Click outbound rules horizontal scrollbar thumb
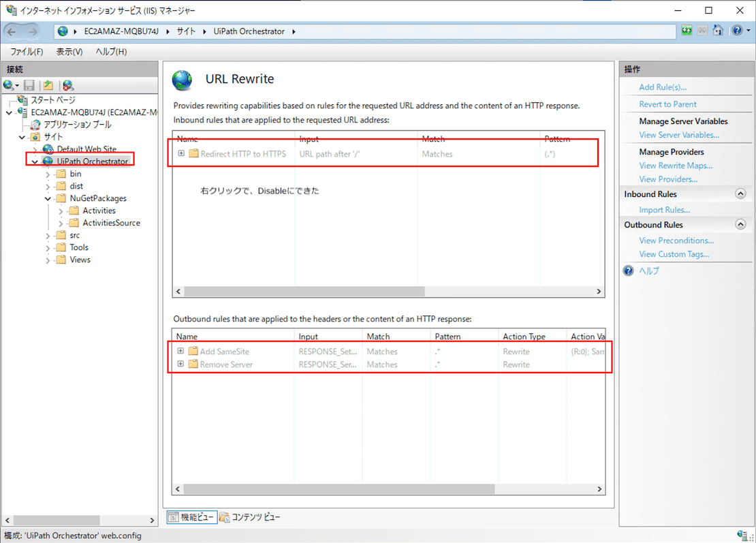Viewport: 756px width, 543px height. click(x=339, y=489)
